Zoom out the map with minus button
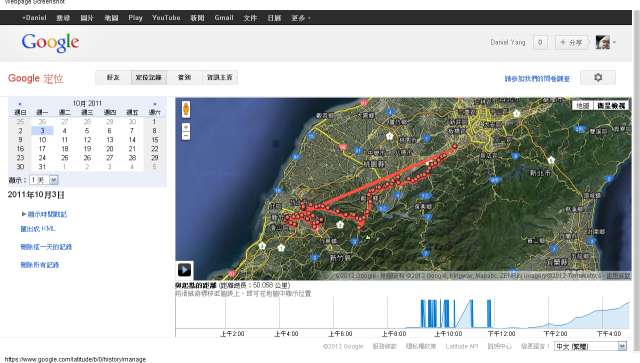Screen dimensions: 640x363 186,136
